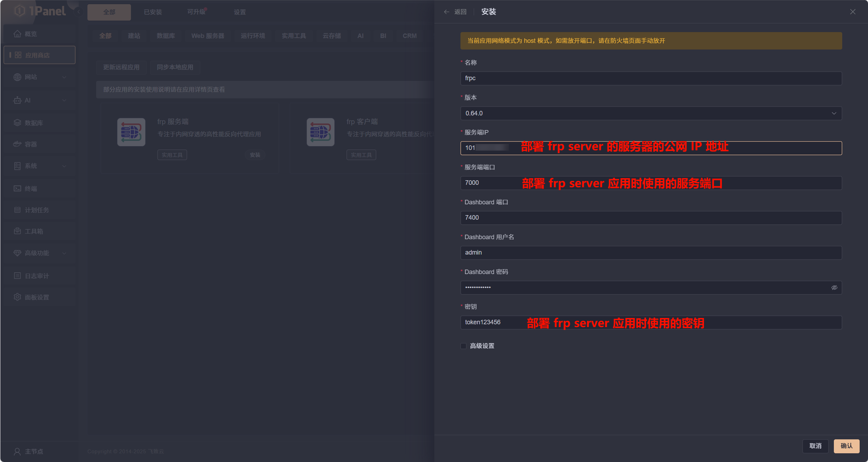Screen dimensions: 868x462
Task: Collapse sidebar using arrow beside 1Panel logo
Action: (x=79, y=12)
